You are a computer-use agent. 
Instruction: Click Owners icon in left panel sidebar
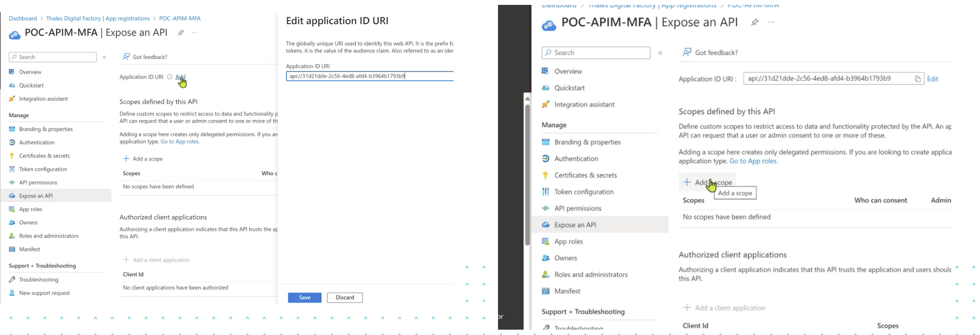tap(12, 222)
